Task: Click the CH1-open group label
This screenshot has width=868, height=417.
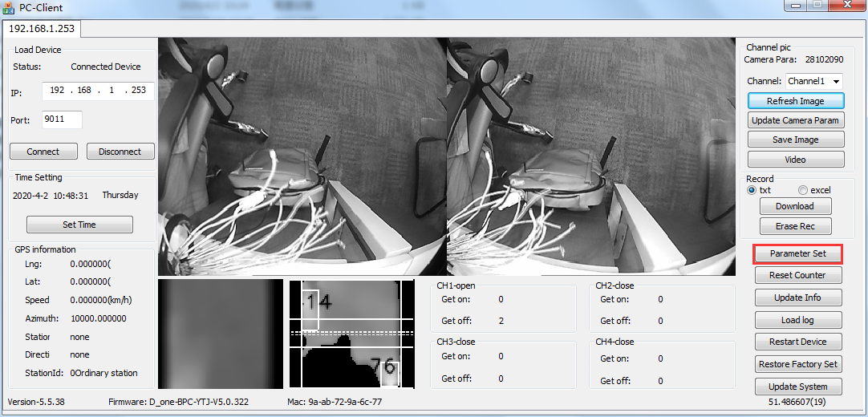Action: tap(456, 286)
